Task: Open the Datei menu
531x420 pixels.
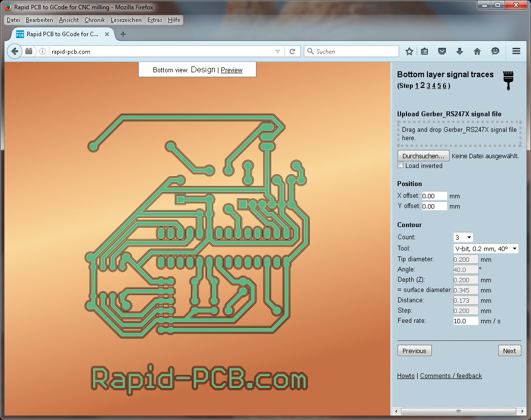Action: 13,20
